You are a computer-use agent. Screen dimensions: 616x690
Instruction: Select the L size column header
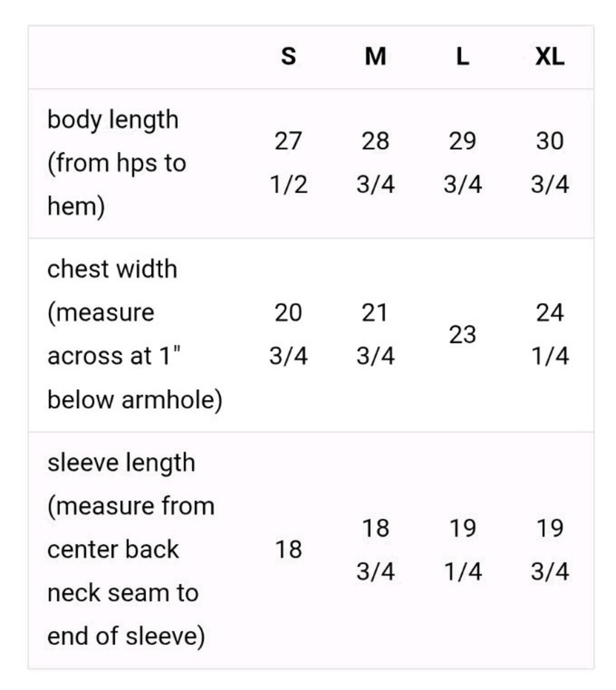[x=462, y=56]
